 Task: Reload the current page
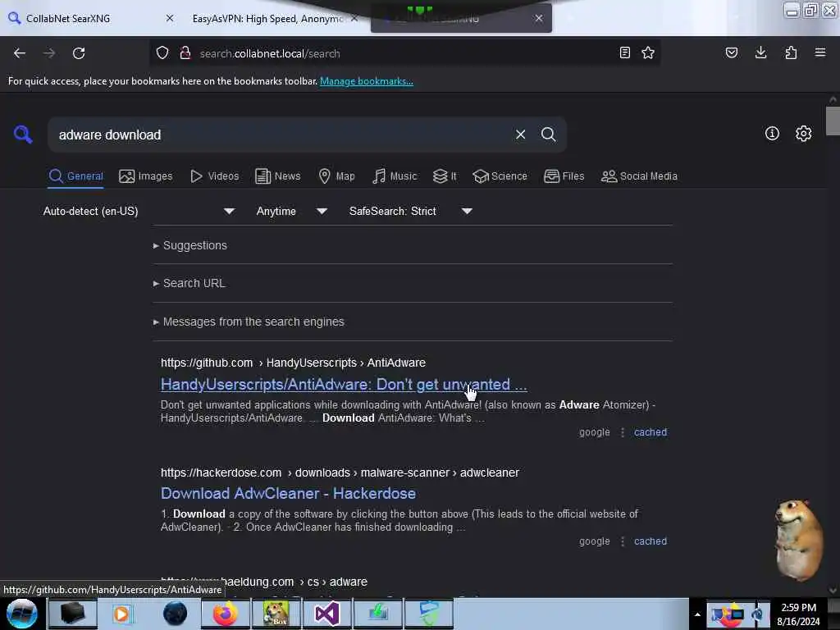click(79, 53)
